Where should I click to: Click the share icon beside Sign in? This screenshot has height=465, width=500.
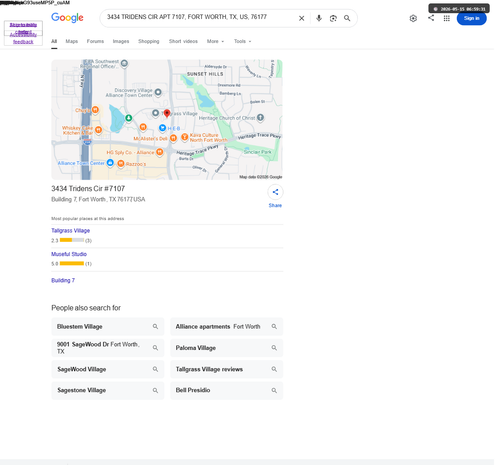(431, 18)
